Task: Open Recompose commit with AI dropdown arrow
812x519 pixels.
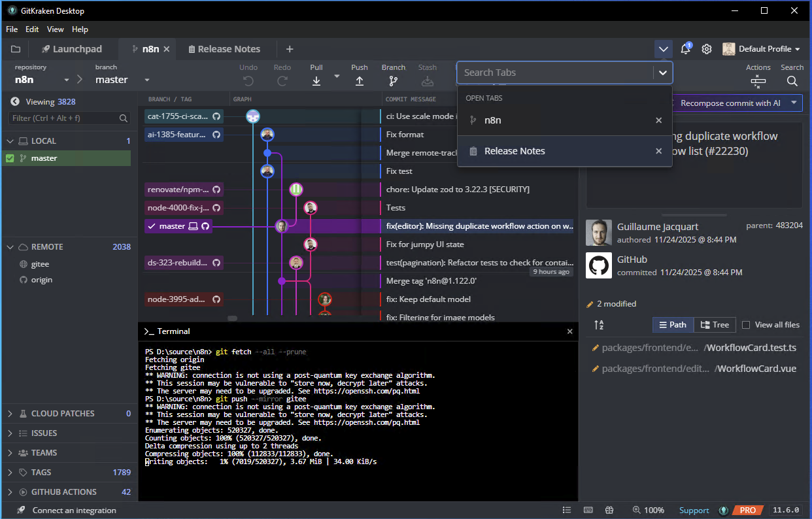Action: [x=794, y=103]
